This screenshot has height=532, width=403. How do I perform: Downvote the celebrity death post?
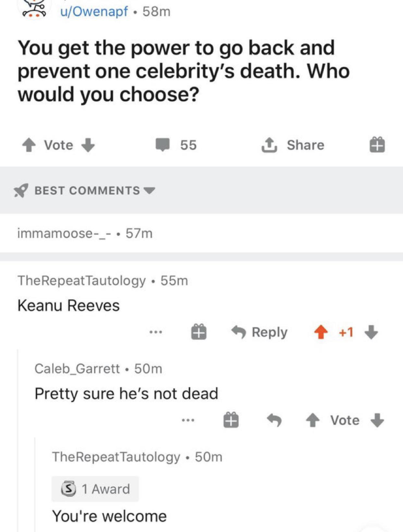tap(88, 145)
